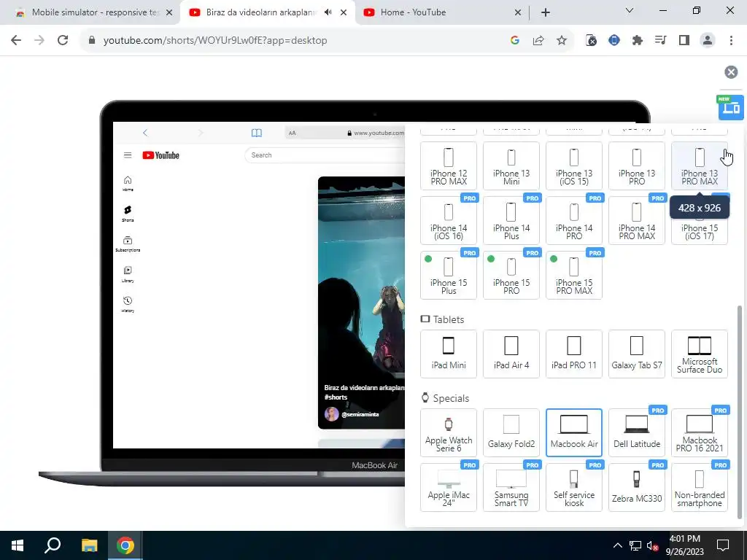Image resolution: width=747 pixels, height=560 pixels.
Task: Pick the Apple iMac 24" device
Action: (x=449, y=487)
